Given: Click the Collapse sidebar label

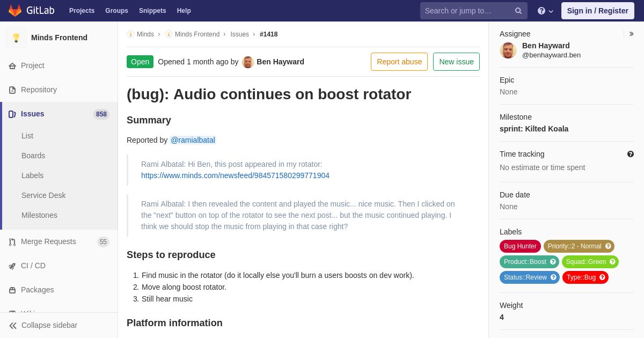Looking at the screenshot, I should pos(49,325).
